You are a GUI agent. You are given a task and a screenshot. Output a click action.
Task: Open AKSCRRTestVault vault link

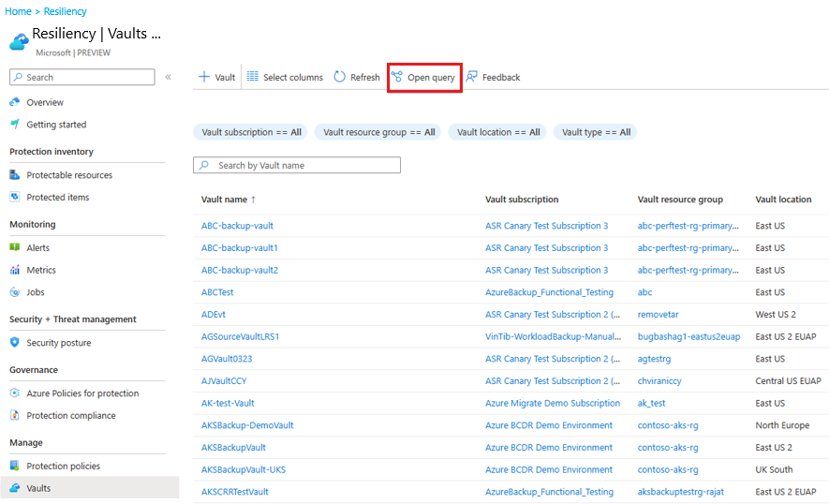[x=235, y=492]
